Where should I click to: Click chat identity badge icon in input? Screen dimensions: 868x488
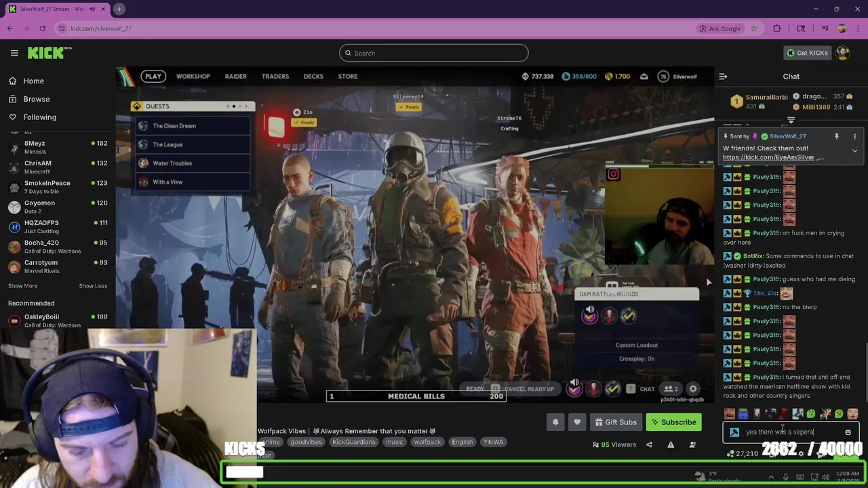tap(734, 432)
